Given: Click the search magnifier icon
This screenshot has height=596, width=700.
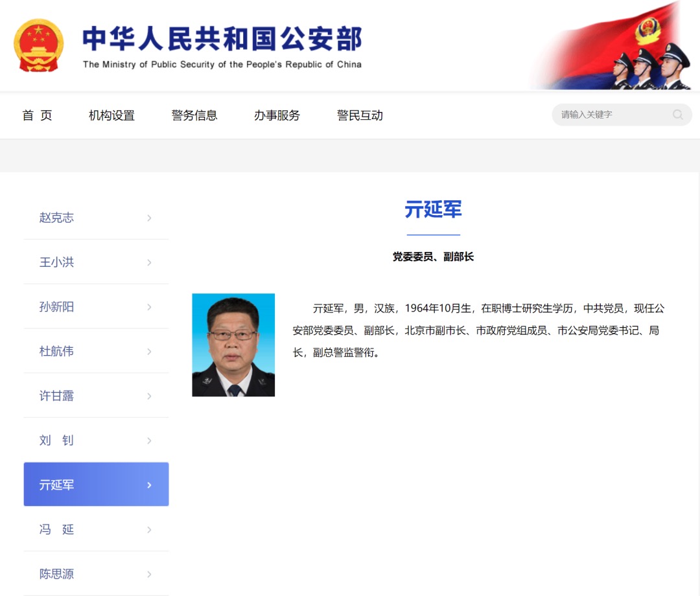Looking at the screenshot, I should (x=678, y=115).
